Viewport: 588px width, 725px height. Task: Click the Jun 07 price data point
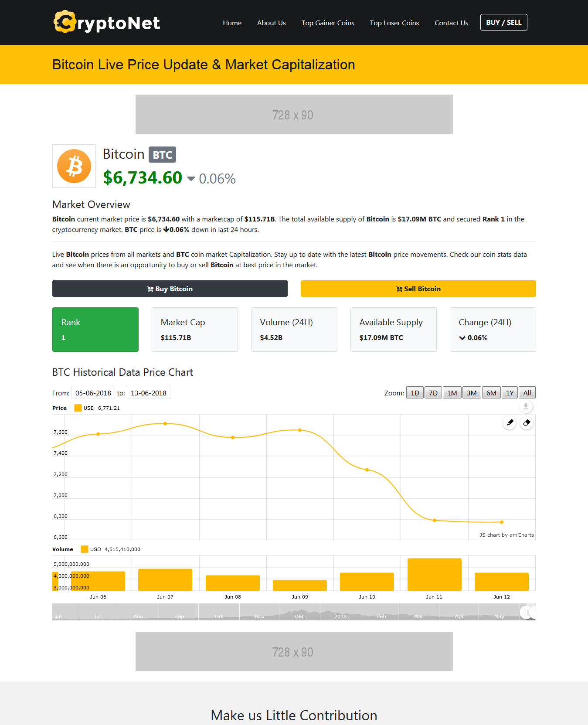[x=165, y=424]
